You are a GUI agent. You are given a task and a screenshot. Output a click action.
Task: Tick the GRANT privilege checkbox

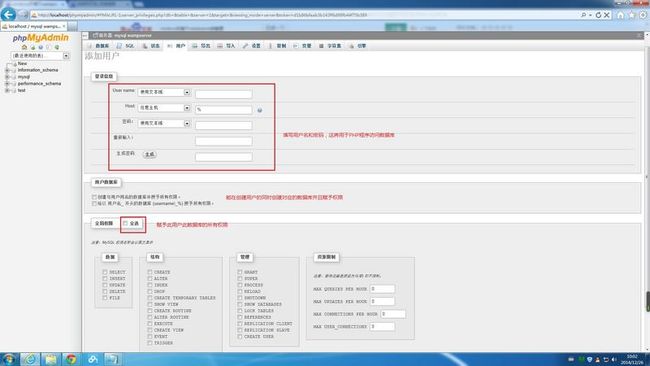coord(240,272)
